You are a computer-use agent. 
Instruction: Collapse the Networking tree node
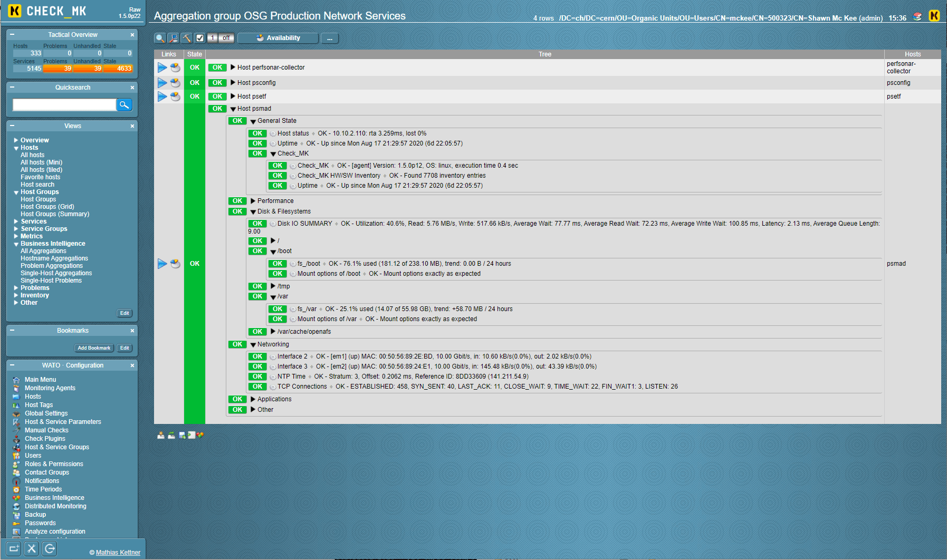tap(253, 344)
